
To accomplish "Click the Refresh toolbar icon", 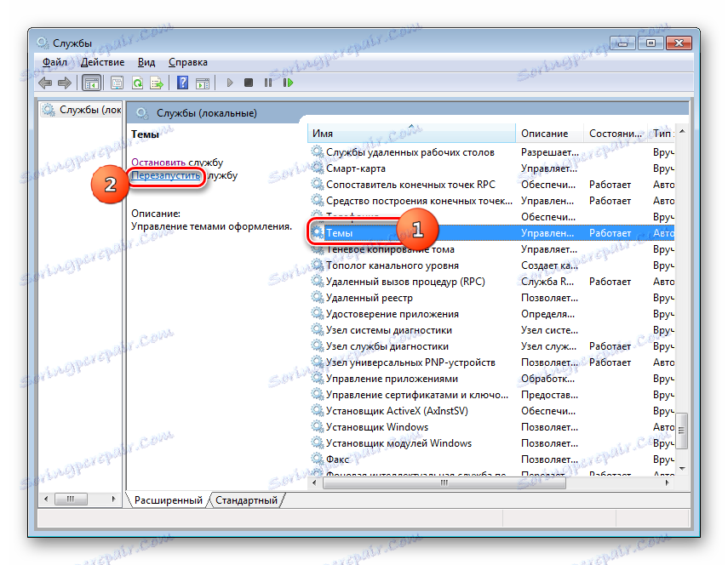I will pos(137,83).
